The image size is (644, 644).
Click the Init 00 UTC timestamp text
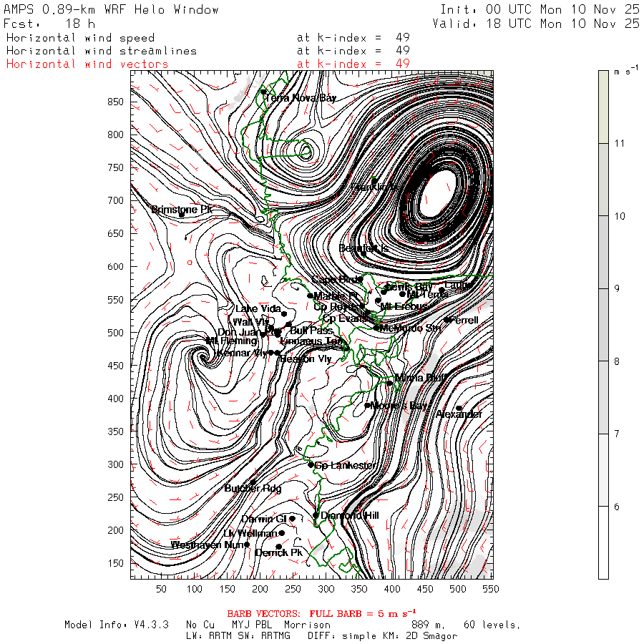click(540, 9)
